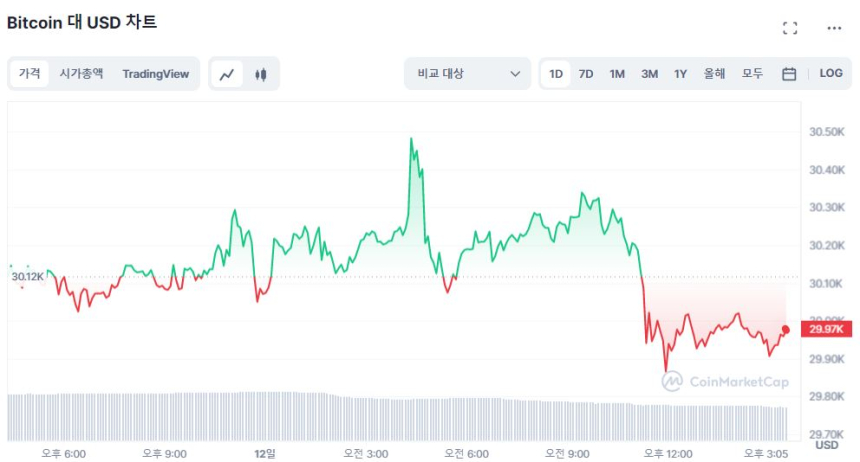
Task: Switch to the line chart view icon
Action: click(228, 74)
